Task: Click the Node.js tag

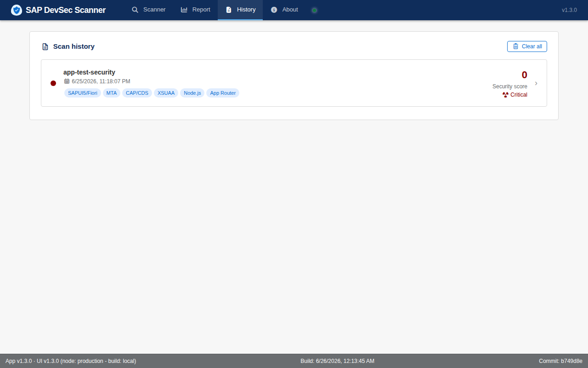Action: pos(192,93)
